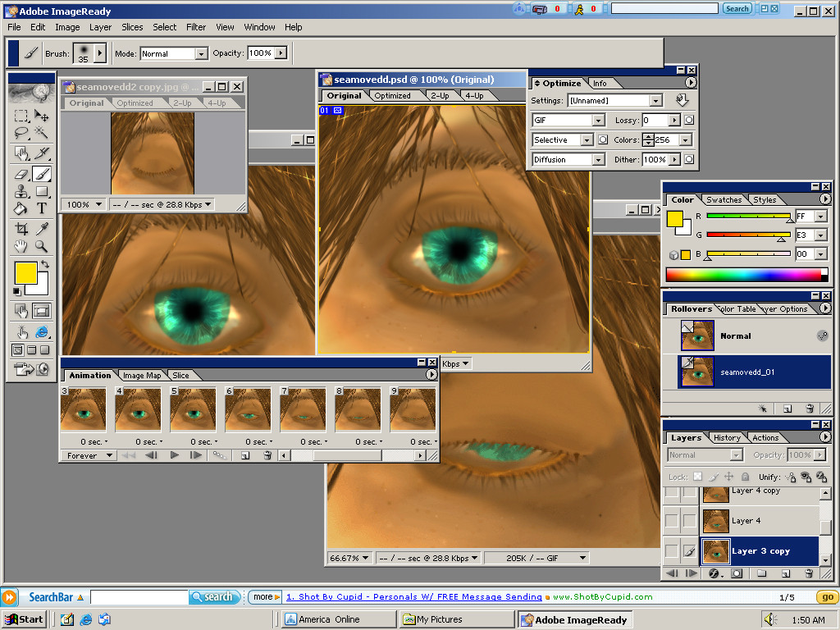Select the Clone Stamp tool
The image size is (840, 630).
pyautogui.click(x=21, y=191)
